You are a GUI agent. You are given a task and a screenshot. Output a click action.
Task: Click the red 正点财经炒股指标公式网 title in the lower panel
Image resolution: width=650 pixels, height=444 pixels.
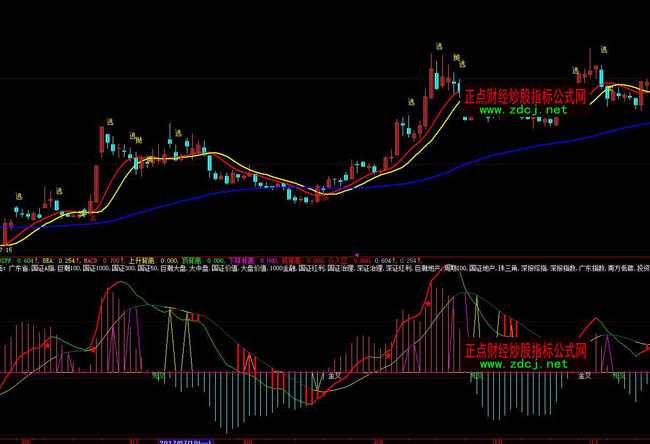(x=537, y=351)
